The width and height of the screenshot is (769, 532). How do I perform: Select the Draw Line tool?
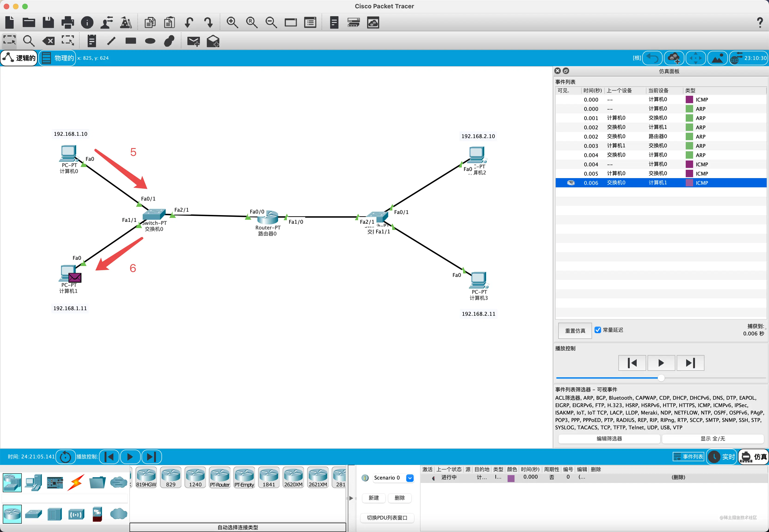click(111, 41)
